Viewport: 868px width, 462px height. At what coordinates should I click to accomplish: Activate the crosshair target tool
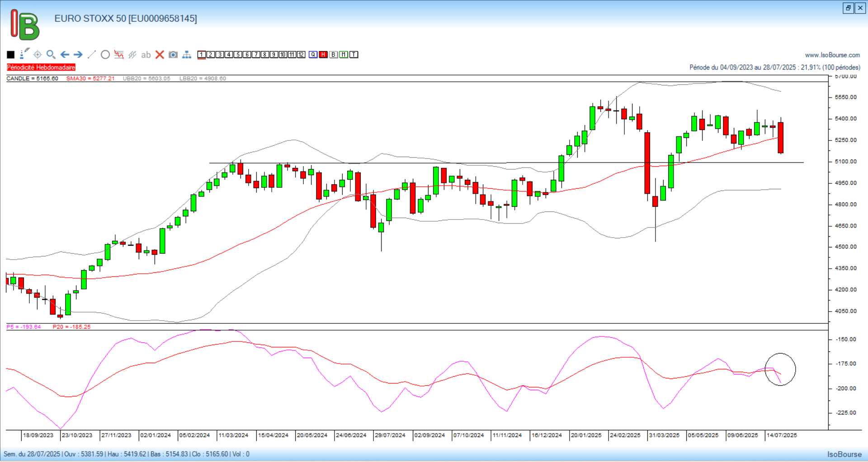[38, 55]
